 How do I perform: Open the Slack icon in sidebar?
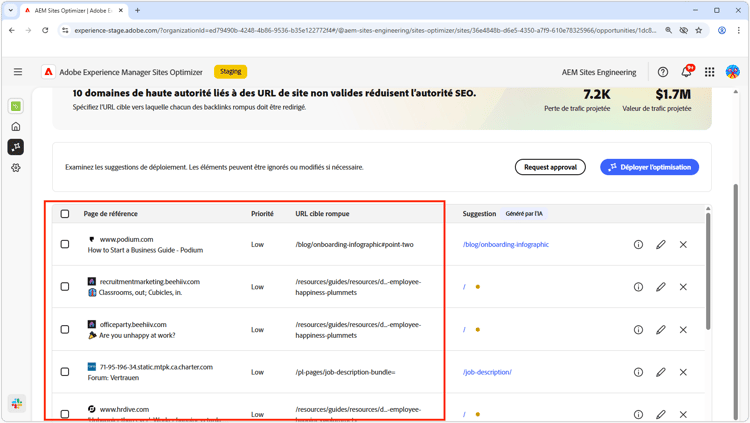tap(17, 403)
